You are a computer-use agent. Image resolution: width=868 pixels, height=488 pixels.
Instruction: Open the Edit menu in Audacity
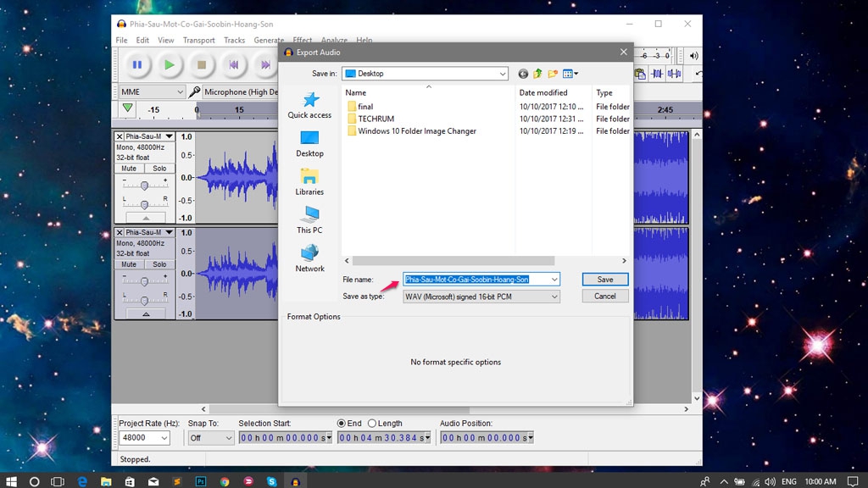pos(142,41)
